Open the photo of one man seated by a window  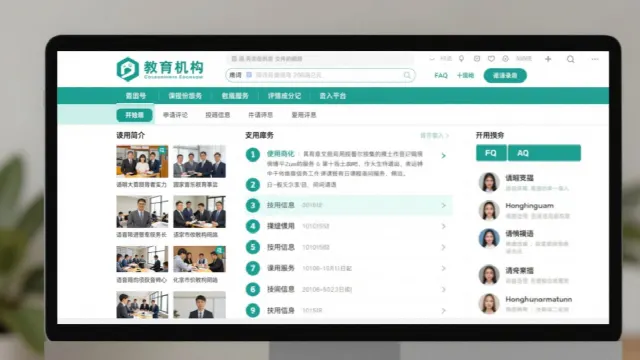pos(199,305)
